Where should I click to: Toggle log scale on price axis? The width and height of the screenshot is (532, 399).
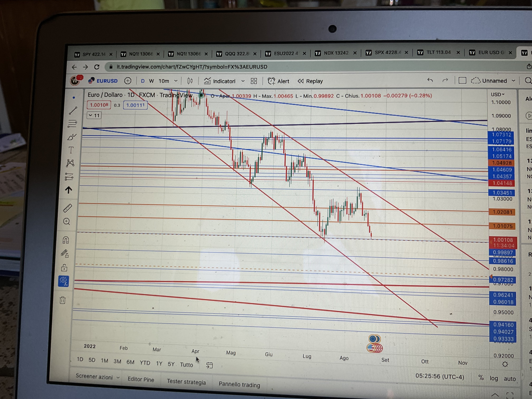(x=494, y=378)
